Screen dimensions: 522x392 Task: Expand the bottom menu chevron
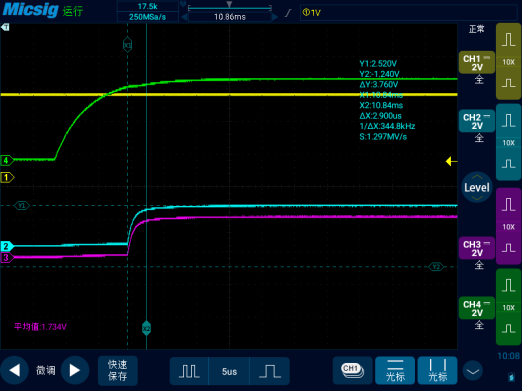(x=473, y=371)
